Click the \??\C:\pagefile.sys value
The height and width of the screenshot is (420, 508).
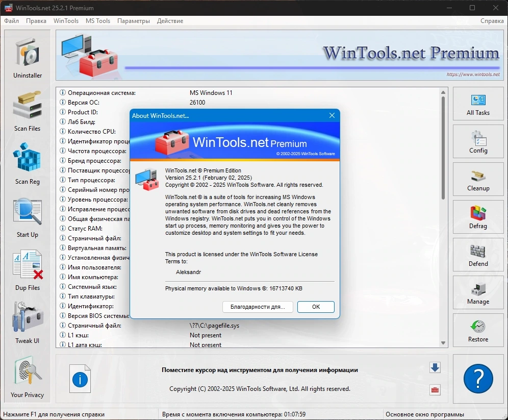[x=215, y=326]
